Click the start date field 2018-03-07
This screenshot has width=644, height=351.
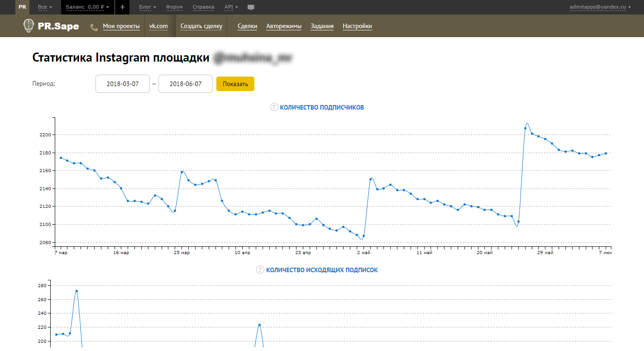(x=123, y=84)
